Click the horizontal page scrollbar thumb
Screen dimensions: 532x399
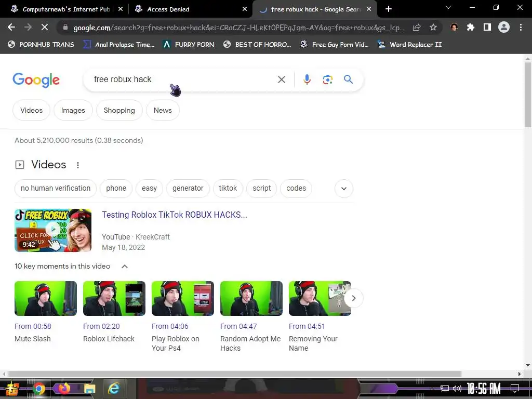coord(234,374)
